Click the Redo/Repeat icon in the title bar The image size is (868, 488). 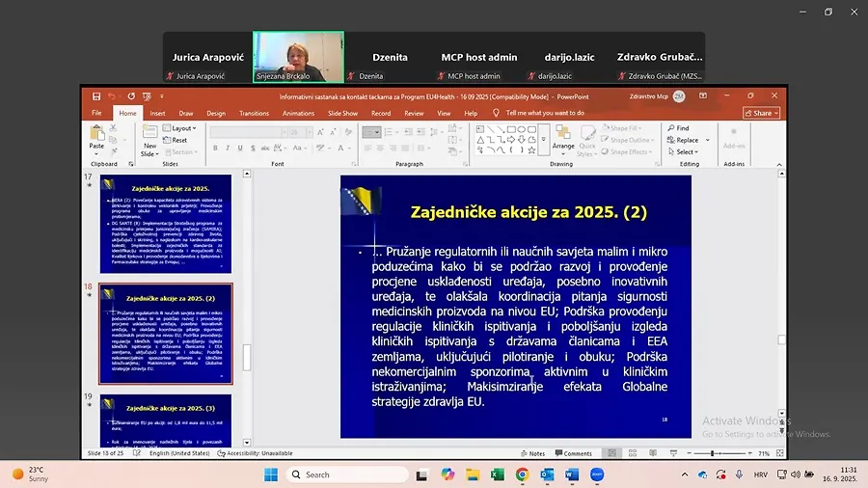point(131,96)
